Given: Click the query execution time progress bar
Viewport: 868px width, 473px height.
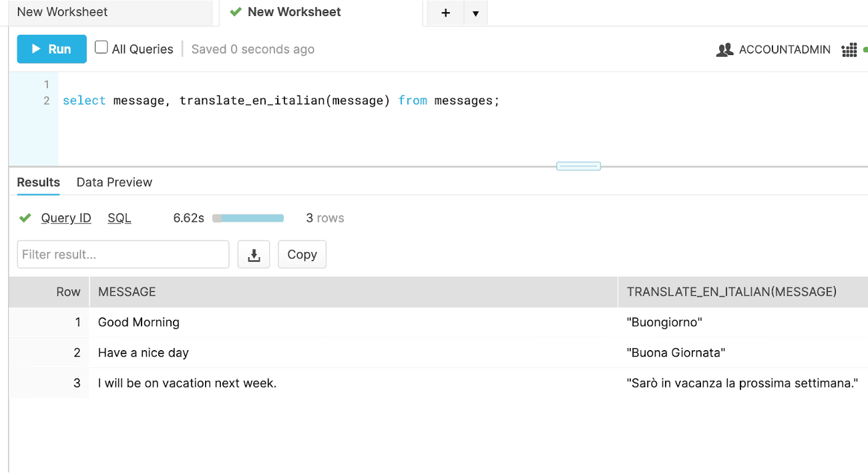Looking at the screenshot, I should [x=248, y=218].
